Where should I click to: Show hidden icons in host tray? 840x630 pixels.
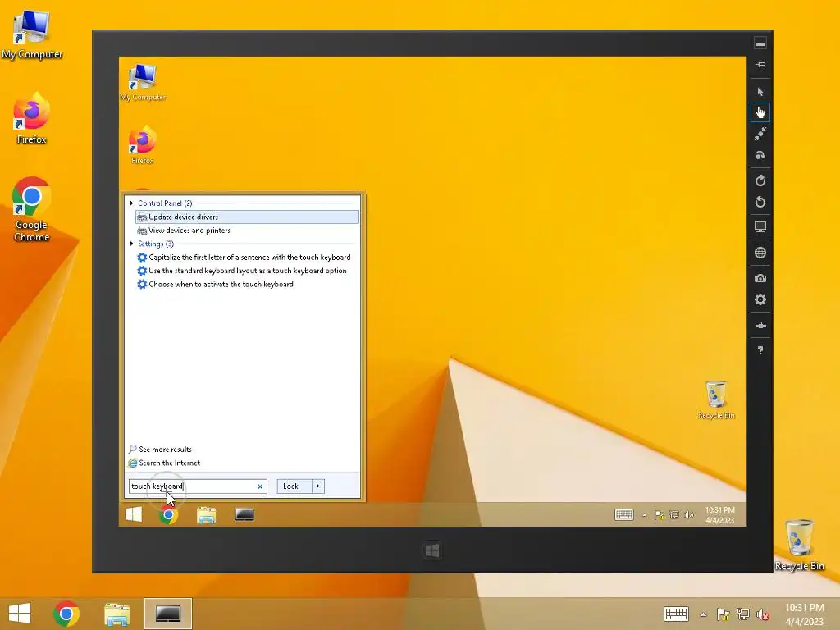coord(703,614)
